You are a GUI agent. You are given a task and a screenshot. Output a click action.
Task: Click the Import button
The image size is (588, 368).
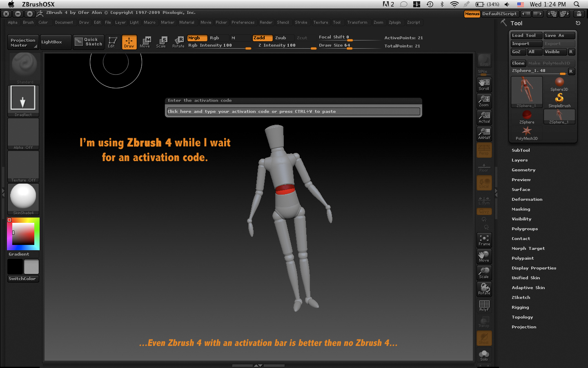(526, 44)
